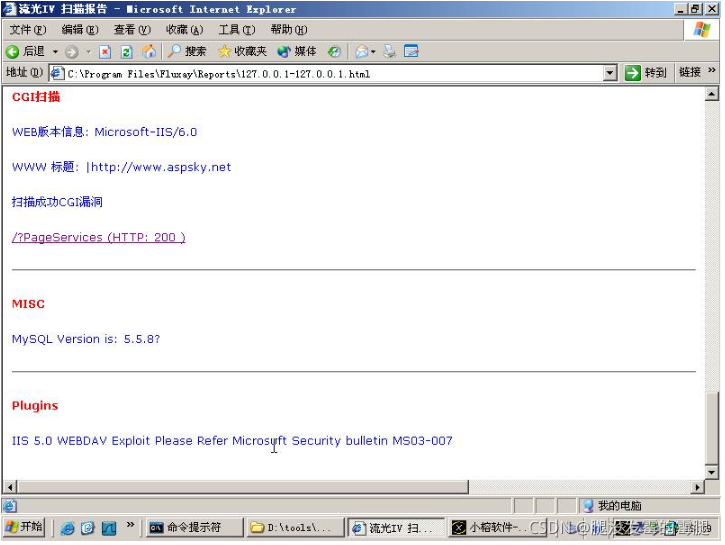
Task: Expand the Links bar chevron
Action: click(712, 70)
